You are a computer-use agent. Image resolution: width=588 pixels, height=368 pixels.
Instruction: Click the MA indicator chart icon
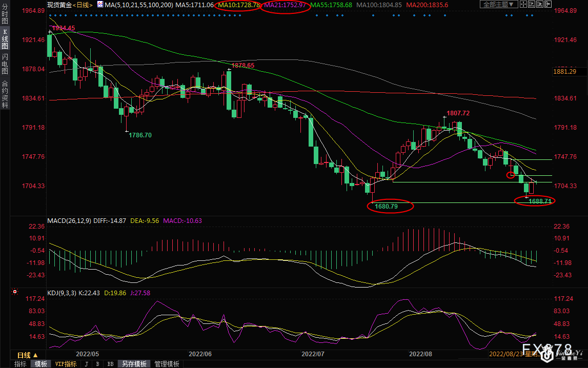coord(100,5)
